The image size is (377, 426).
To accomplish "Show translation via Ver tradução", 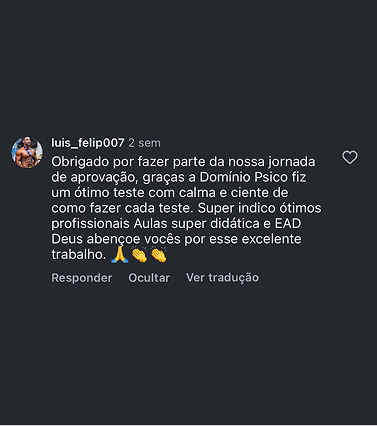I will point(222,278).
